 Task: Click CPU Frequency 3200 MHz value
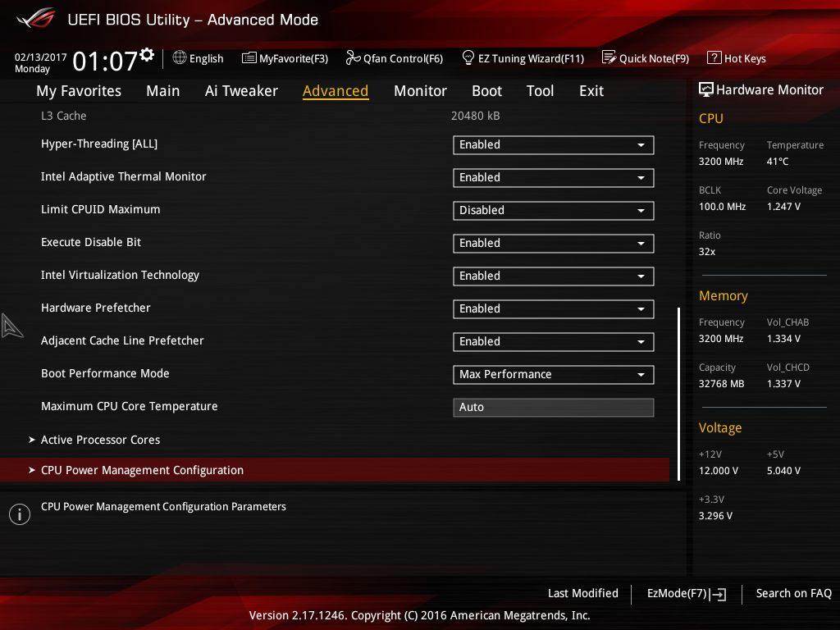pyautogui.click(x=720, y=162)
